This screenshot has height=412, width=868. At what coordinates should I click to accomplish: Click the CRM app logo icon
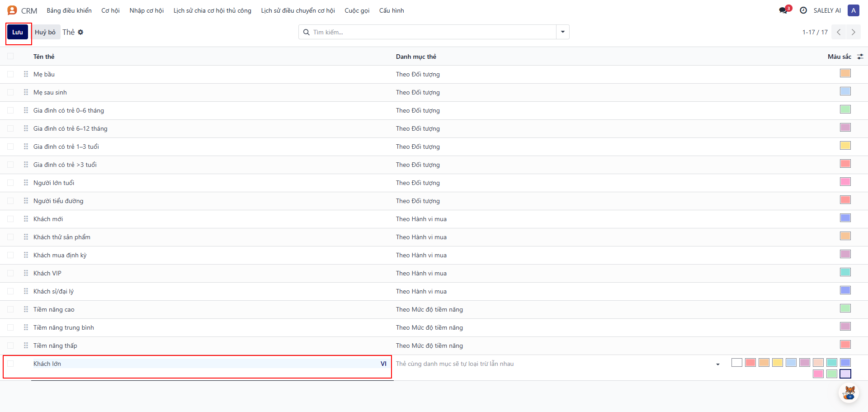click(12, 10)
